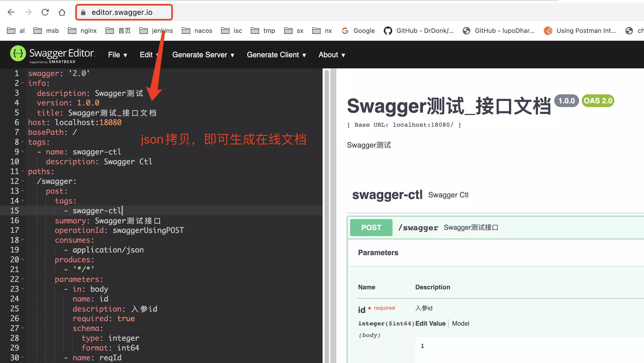Click the browser back arrow

11,12
